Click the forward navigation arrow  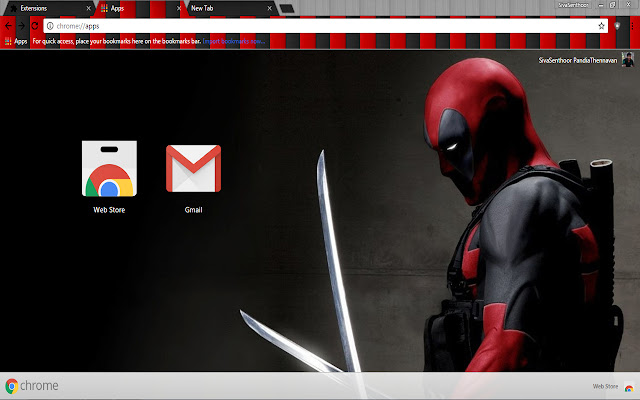21,26
